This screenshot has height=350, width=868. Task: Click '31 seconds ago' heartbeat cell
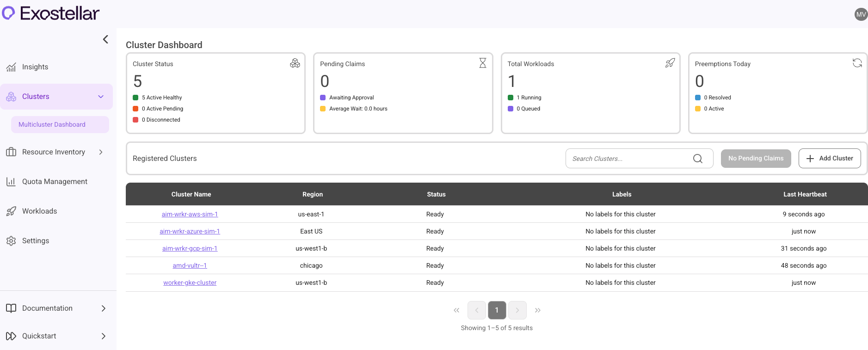click(x=804, y=248)
